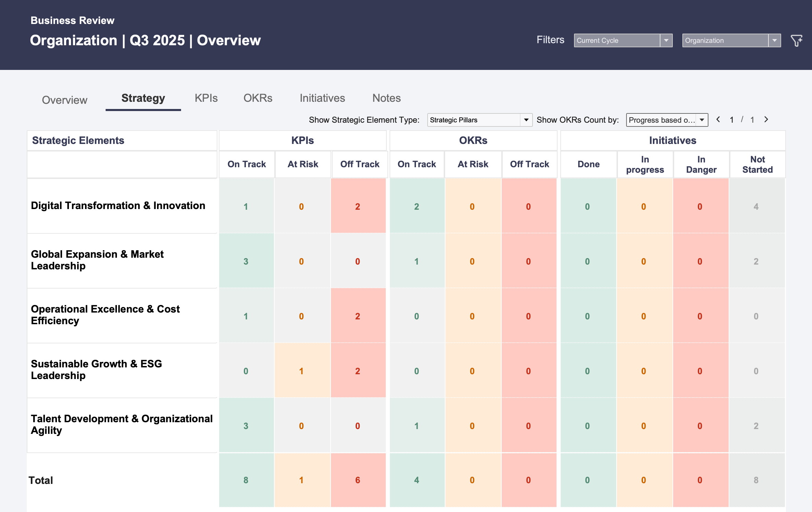Open Digital Transformation & Innovation pillar

[118, 206]
